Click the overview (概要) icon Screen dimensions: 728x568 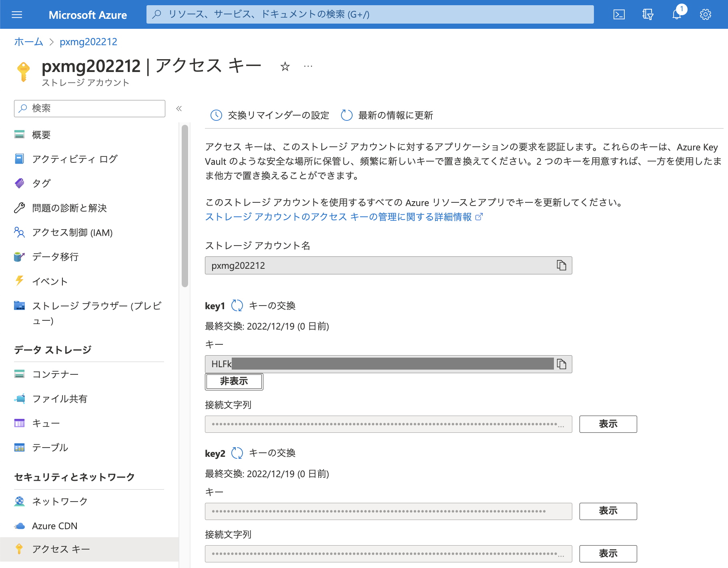tap(19, 134)
